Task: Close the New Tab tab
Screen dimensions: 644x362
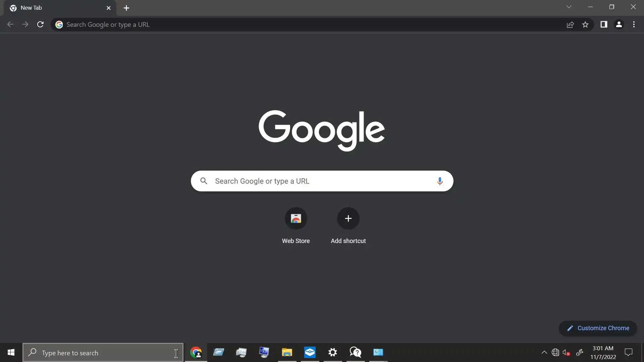Action: 108,8
